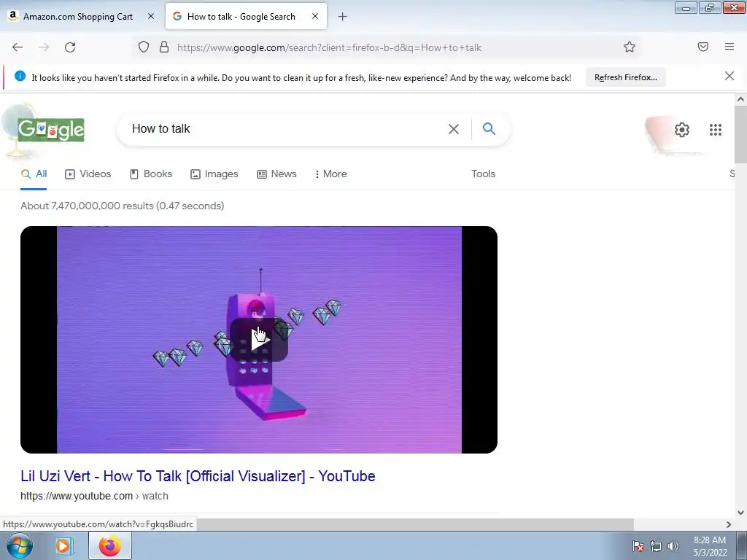
Task: Click the horizontal scrollbar thumb
Action: (414, 524)
